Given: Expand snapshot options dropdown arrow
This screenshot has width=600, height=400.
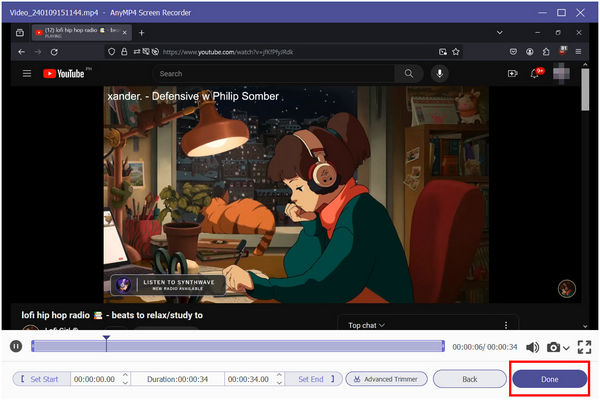Looking at the screenshot, I should pos(566,348).
